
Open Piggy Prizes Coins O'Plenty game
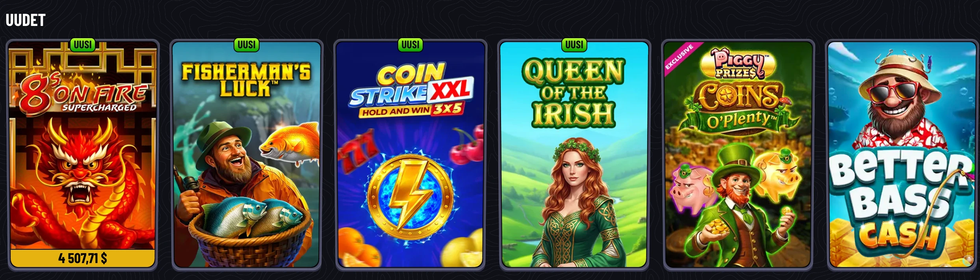point(738,155)
